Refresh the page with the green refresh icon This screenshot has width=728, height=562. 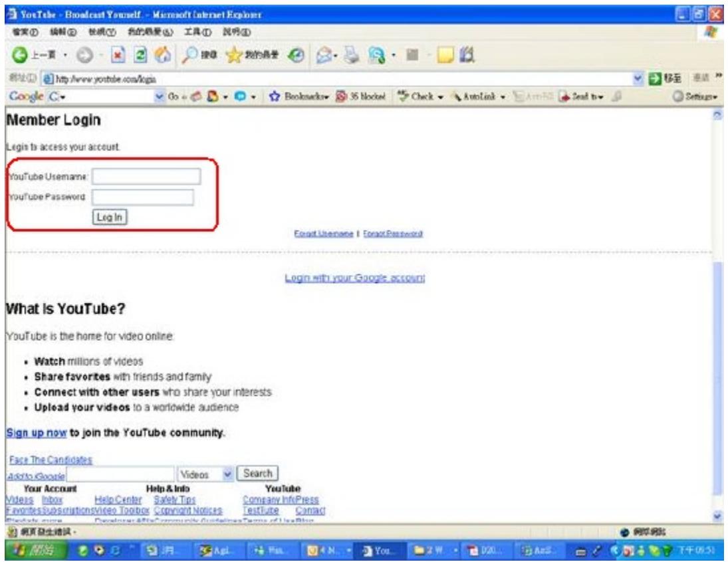(x=140, y=55)
